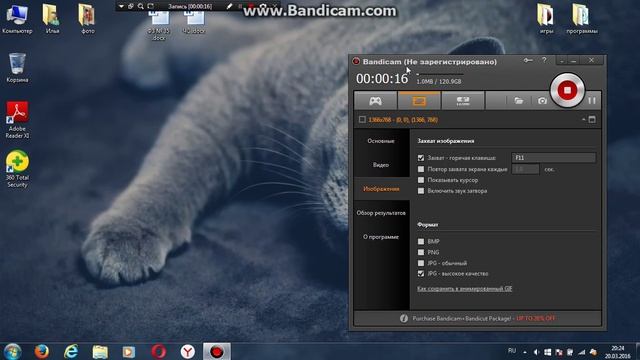Open the Windows Start menu

12,351
